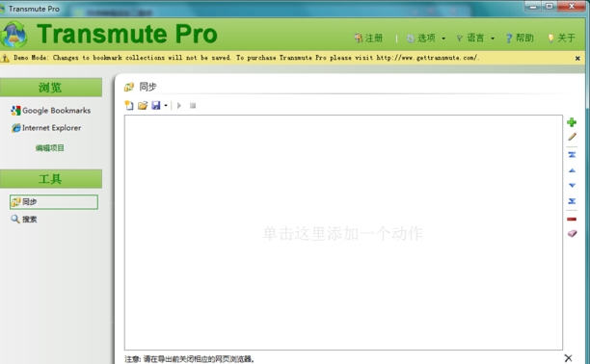
Task: Edit the action with pencil icon
Action: 572,137
